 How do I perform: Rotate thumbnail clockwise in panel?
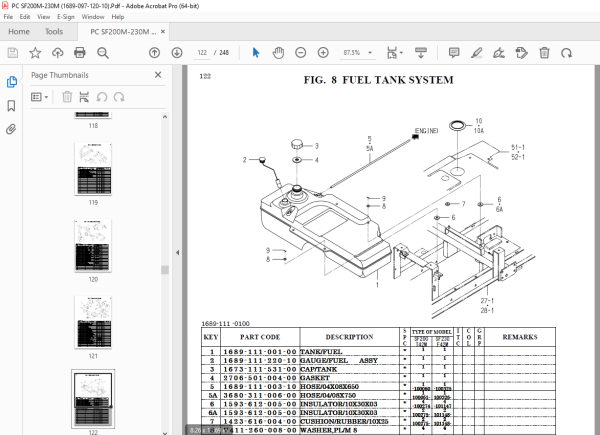click(x=119, y=97)
